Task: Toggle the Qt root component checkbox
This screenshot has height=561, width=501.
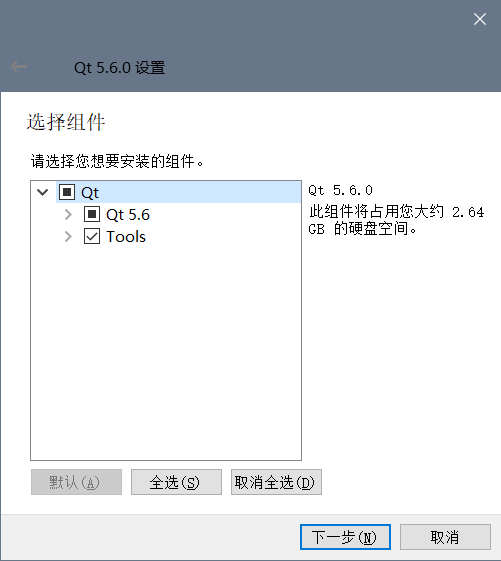Action: tap(67, 192)
